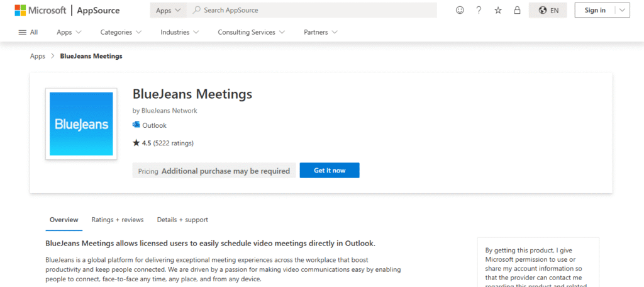Switch to Details + support tab
Viewport: 644px width, 287px height.
182,220
